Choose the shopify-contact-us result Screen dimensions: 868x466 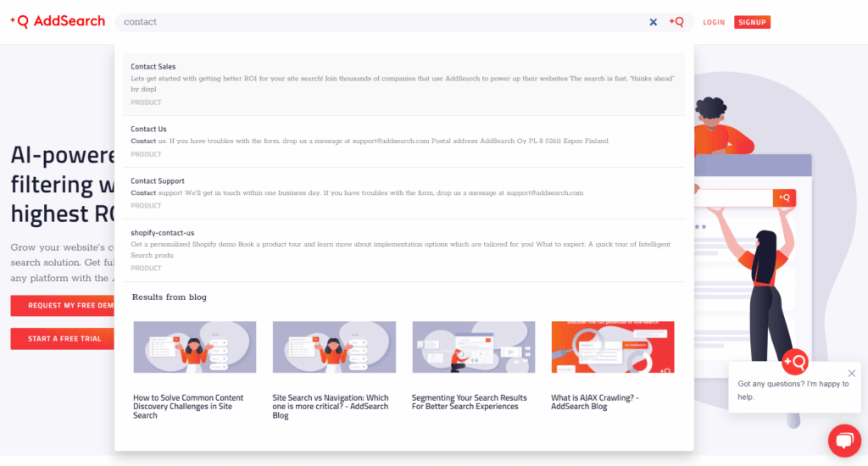163,233
